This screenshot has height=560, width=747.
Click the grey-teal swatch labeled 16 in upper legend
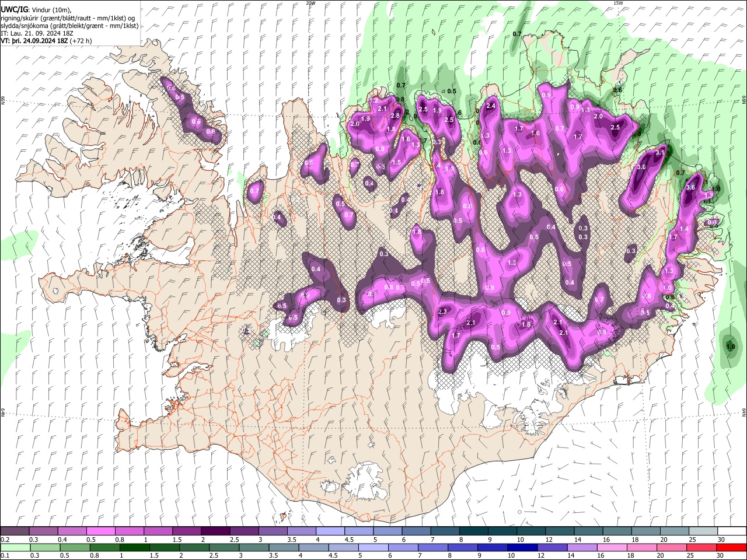pyautogui.click(x=617, y=531)
